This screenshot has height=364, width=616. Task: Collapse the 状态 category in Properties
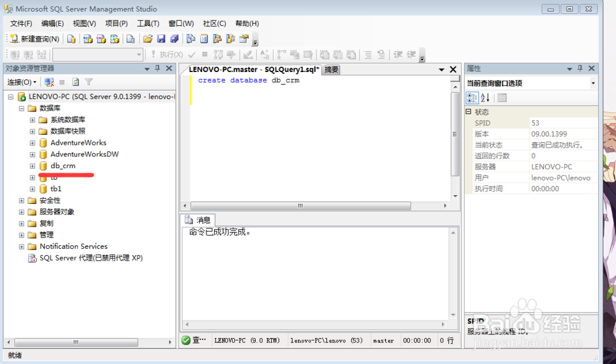coord(468,111)
